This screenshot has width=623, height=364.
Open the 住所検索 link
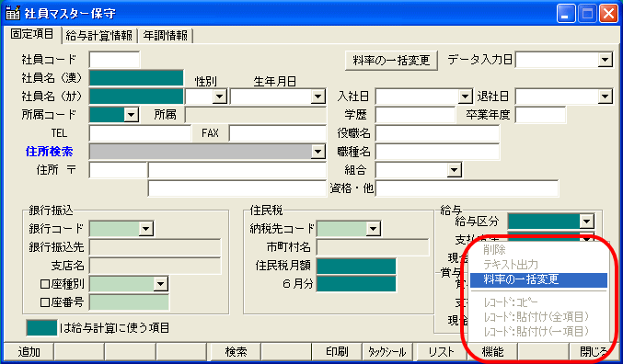(50, 152)
